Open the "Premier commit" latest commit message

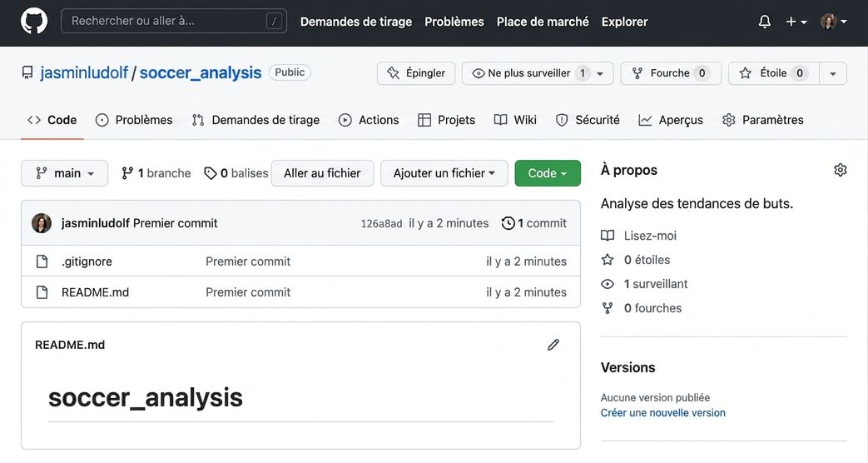(x=176, y=223)
